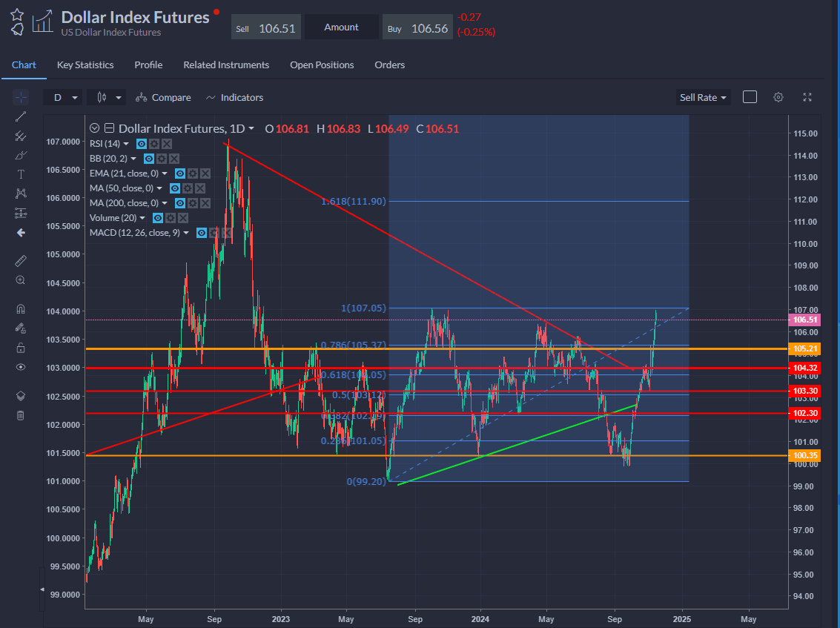Toggle magnet mode for drawings
This screenshot has height=628, width=840.
coord(21,308)
